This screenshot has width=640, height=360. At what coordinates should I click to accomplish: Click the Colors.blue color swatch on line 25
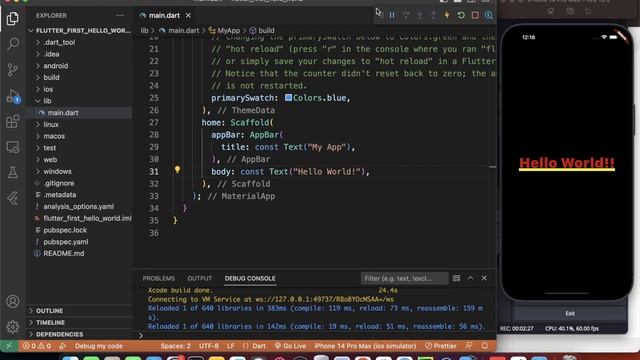click(x=288, y=98)
